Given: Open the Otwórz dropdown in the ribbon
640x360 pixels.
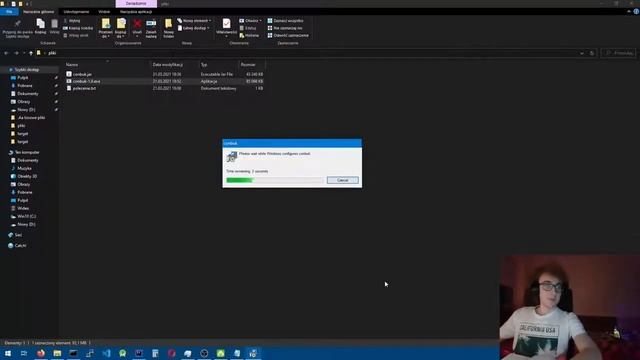Looking at the screenshot, I should [250, 20].
